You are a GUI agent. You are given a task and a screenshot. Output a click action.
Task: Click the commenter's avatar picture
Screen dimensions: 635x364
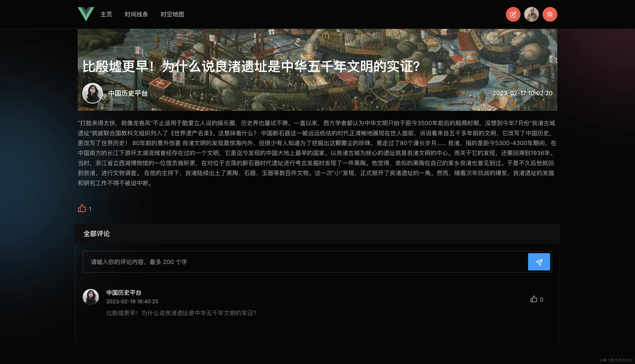[x=91, y=297]
